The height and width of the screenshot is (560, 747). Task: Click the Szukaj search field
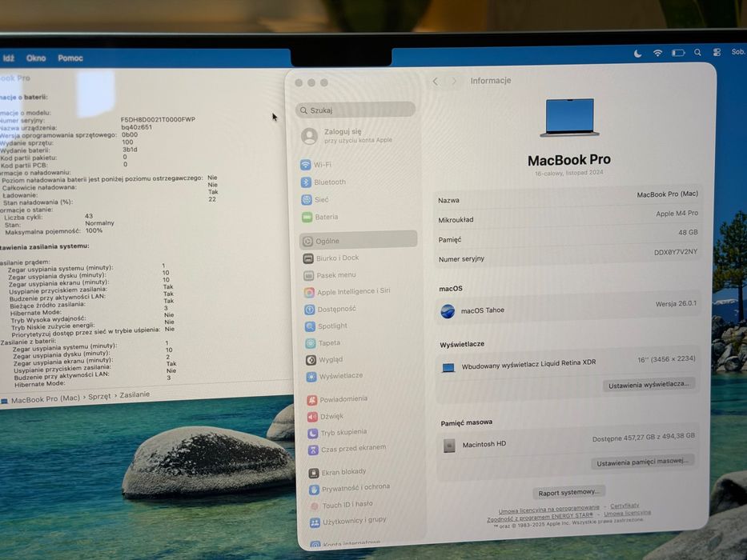(355, 110)
